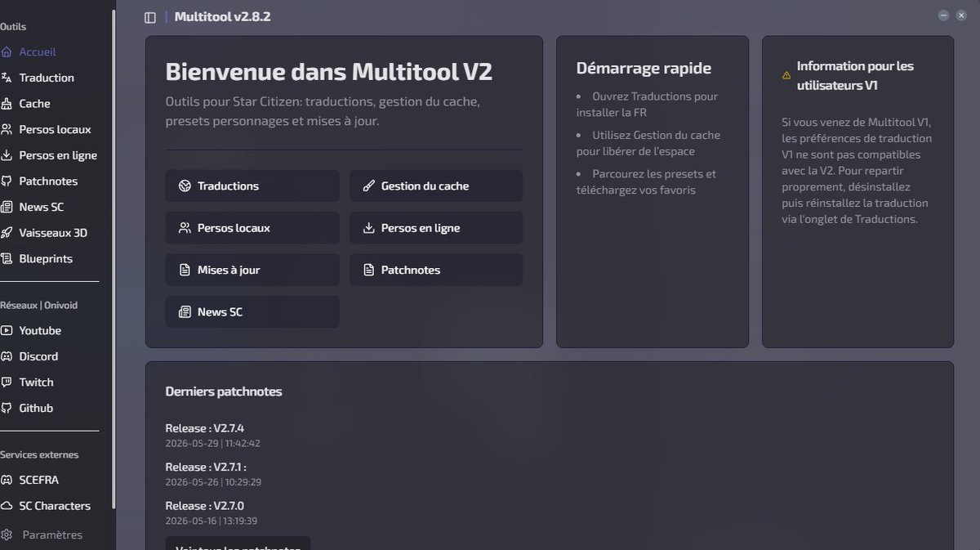Click the Release : V2.7.1 patchnote entry

pyautogui.click(x=206, y=467)
